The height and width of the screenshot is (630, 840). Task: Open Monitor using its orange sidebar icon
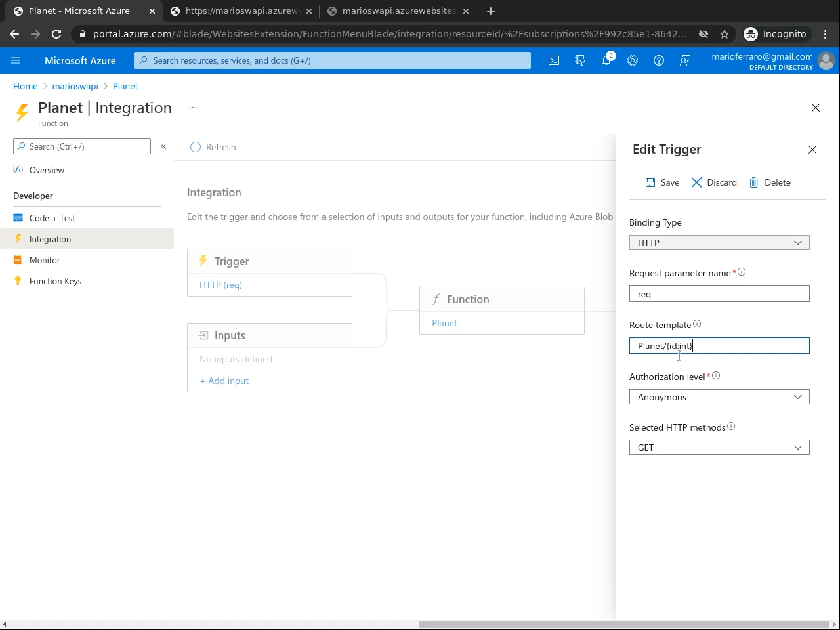[x=18, y=260]
